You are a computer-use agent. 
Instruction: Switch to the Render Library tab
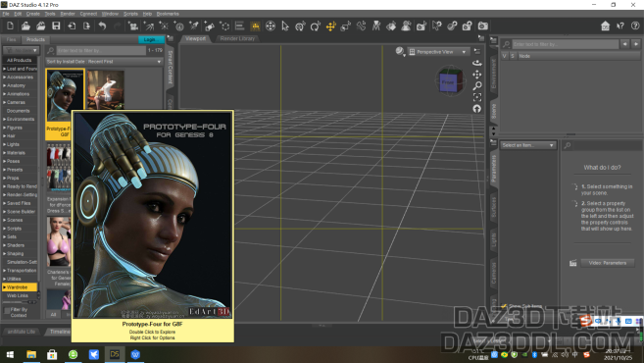coord(237,38)
